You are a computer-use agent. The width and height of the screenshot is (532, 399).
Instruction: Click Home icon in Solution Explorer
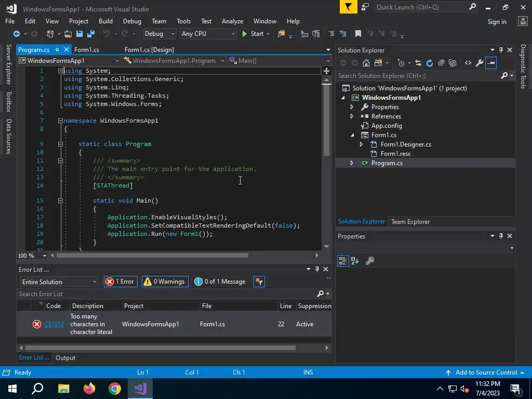pyautogui.click(x=366, y=63)
